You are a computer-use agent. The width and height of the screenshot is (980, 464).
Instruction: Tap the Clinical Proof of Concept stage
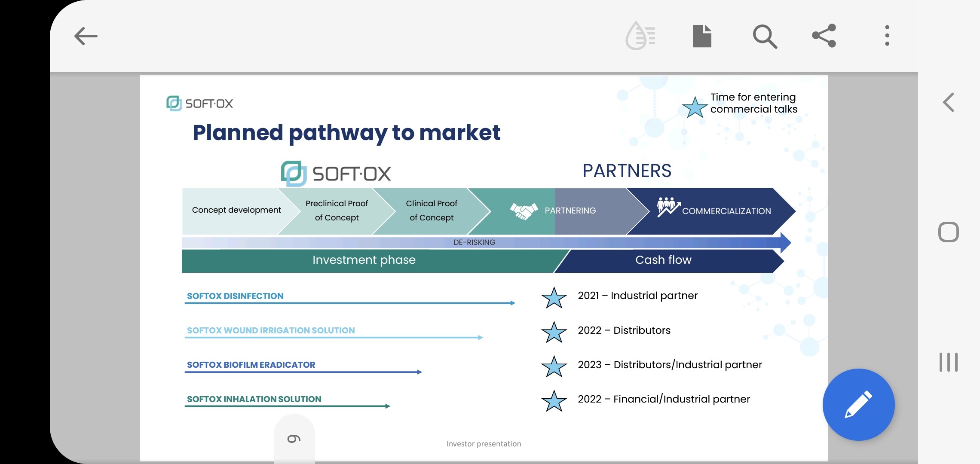[432, 211]
